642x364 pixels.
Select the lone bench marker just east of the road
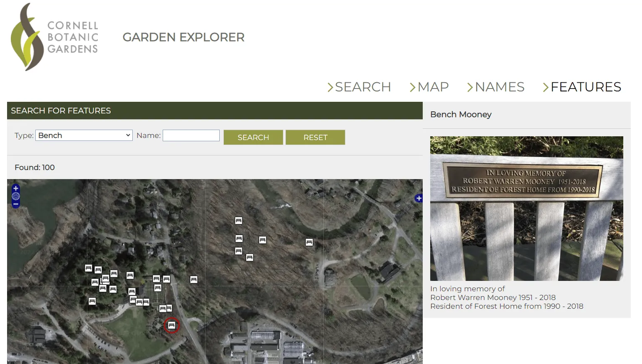[193, 279]
